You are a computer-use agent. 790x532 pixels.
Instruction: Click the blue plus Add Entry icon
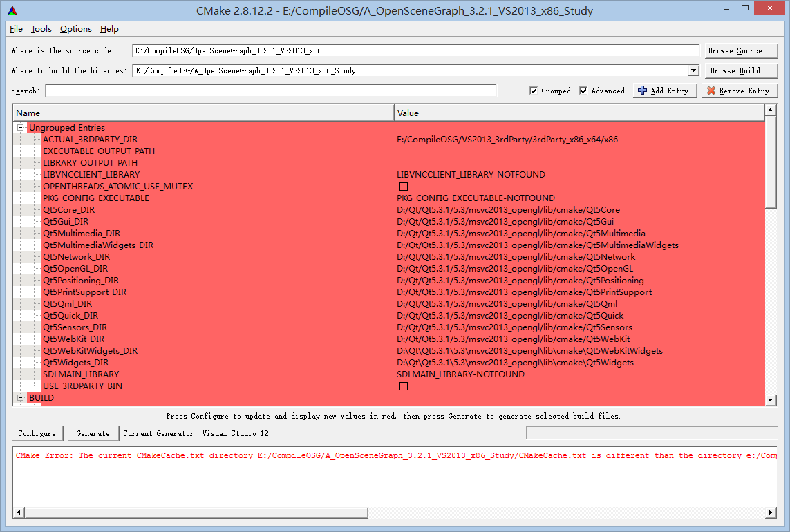[x=642, y=91]
